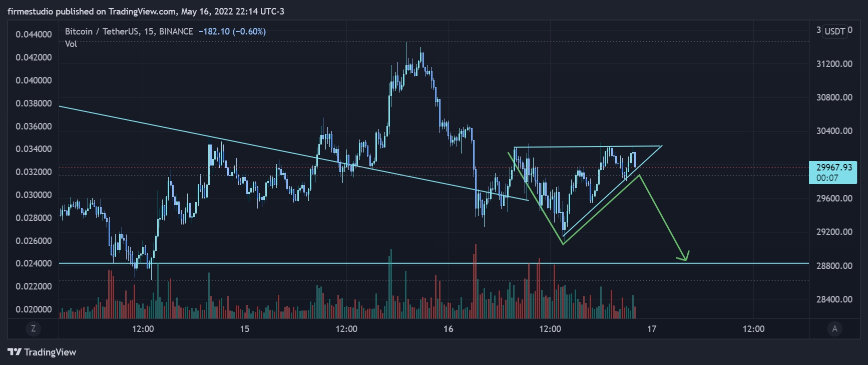Click the 30400.00 price axis label
The height and width of the screenshot is (365, 868).
[834, 131]
